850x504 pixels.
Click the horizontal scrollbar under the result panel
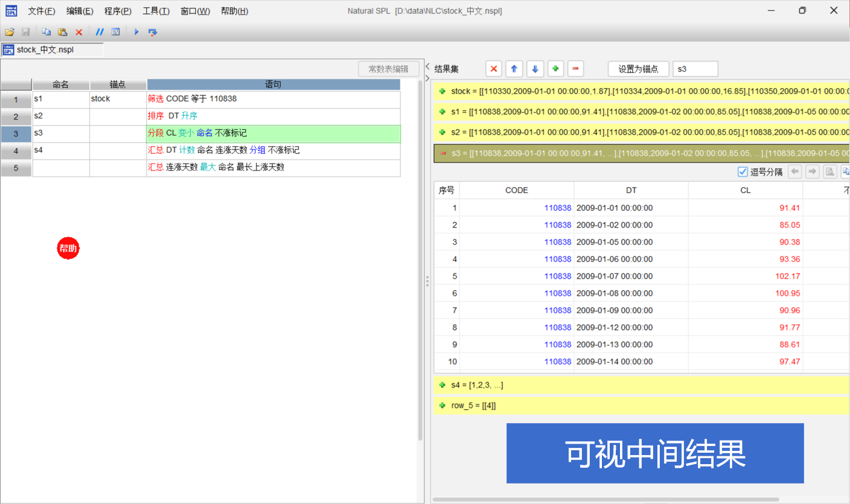click(606, 500)
